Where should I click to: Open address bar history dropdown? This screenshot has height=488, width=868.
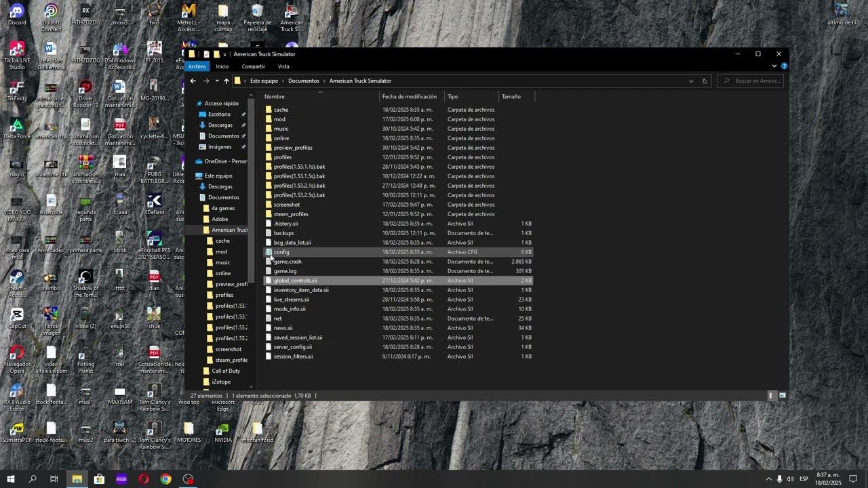click(x=691, y=81)
